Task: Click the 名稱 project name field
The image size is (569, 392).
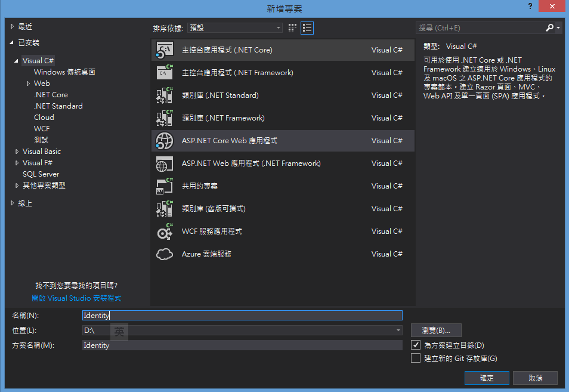Action: [x=242, y=316]
